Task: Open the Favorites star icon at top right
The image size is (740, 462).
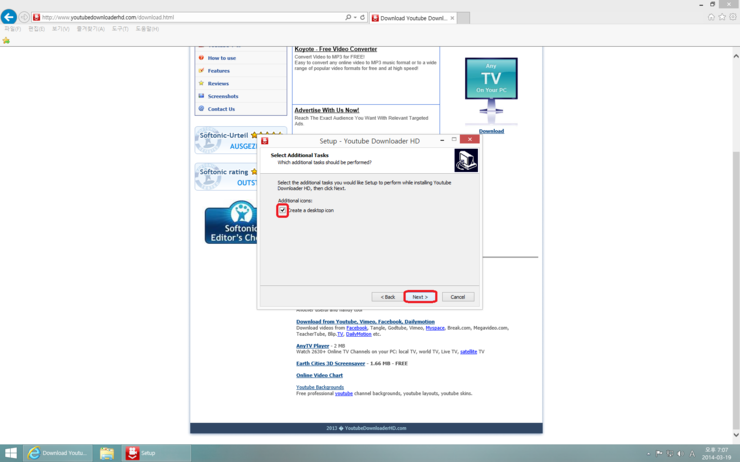Action: pos(722,17)
